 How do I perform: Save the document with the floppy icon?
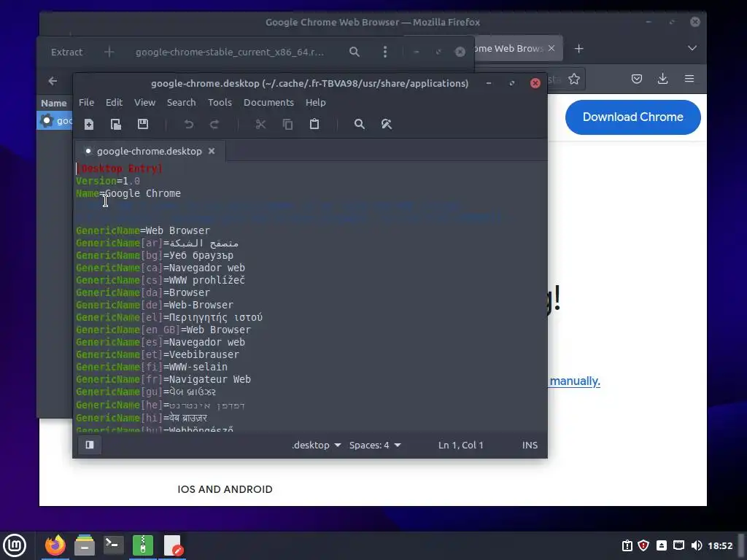[x=143, y=124]
